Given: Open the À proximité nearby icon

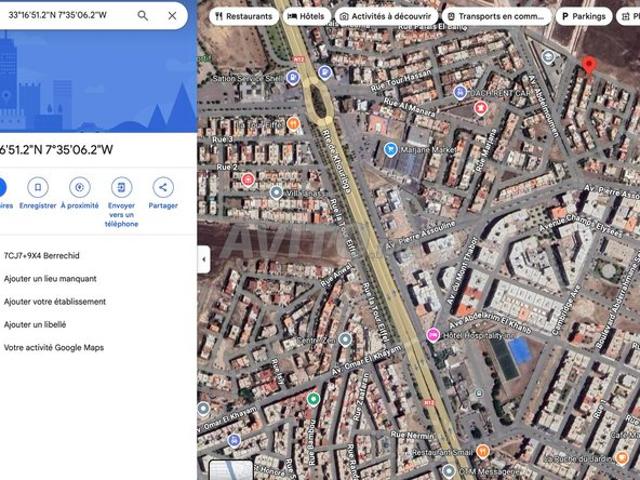Looking at the screenshot, I should coord(79,187).
